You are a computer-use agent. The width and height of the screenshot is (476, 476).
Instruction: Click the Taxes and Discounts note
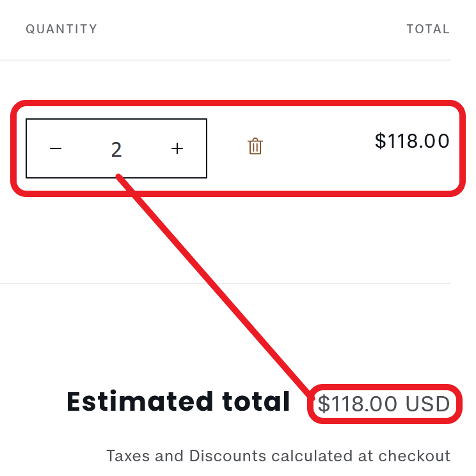point(278,456)
